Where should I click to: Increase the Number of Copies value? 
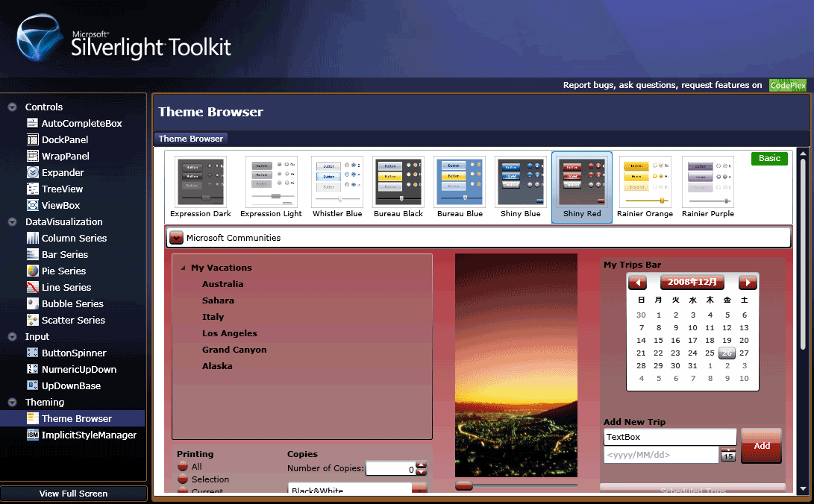[x=422, y=464]
